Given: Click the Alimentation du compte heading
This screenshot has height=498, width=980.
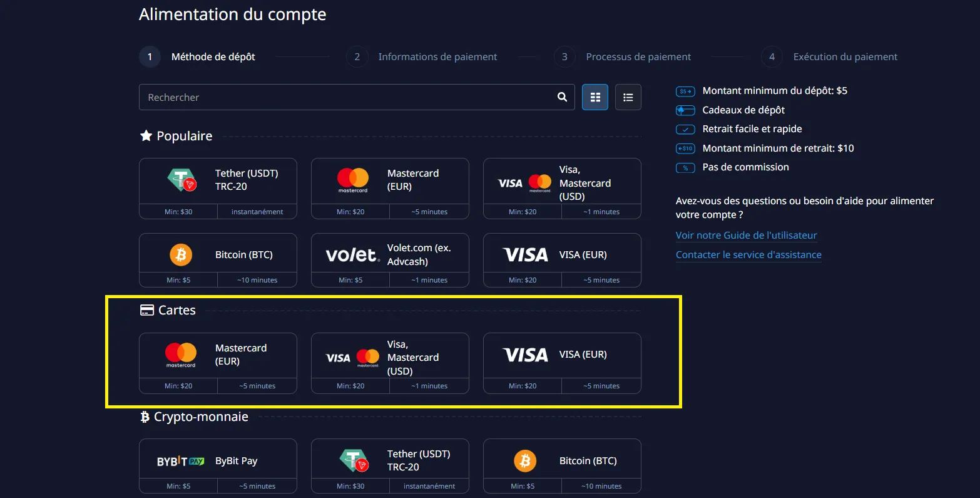Looking at the screenshot, I should pyautogui.click(x=233, y=14).
